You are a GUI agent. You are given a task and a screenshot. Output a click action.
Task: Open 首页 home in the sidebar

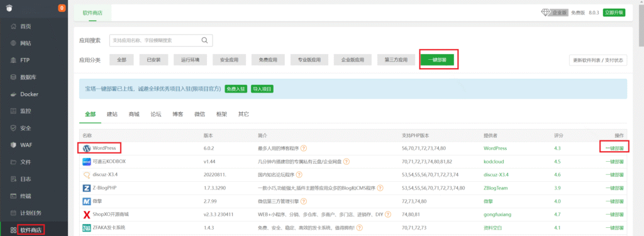coord(25,26)
